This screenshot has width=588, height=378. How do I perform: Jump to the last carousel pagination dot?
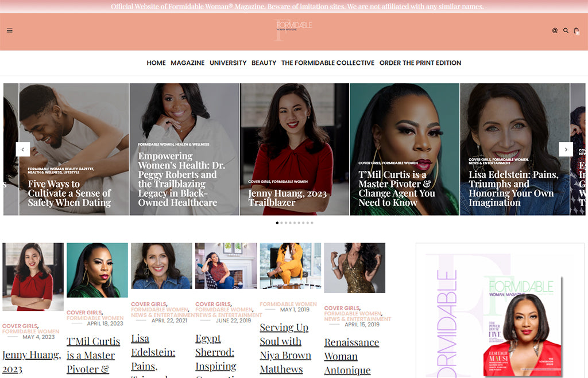coord(312,223)
